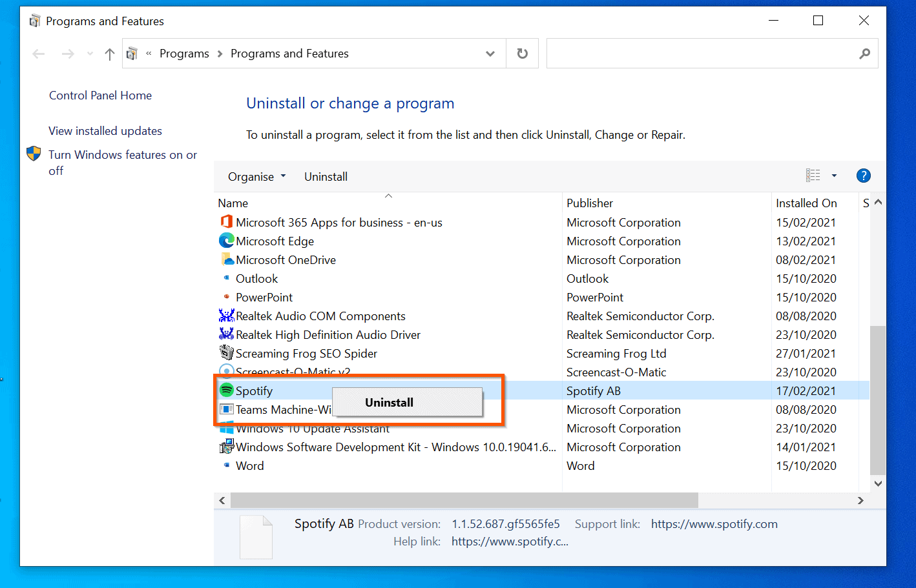
Task: Click the Programs and Features breadcrumb
Action: (x=289, y=54)
